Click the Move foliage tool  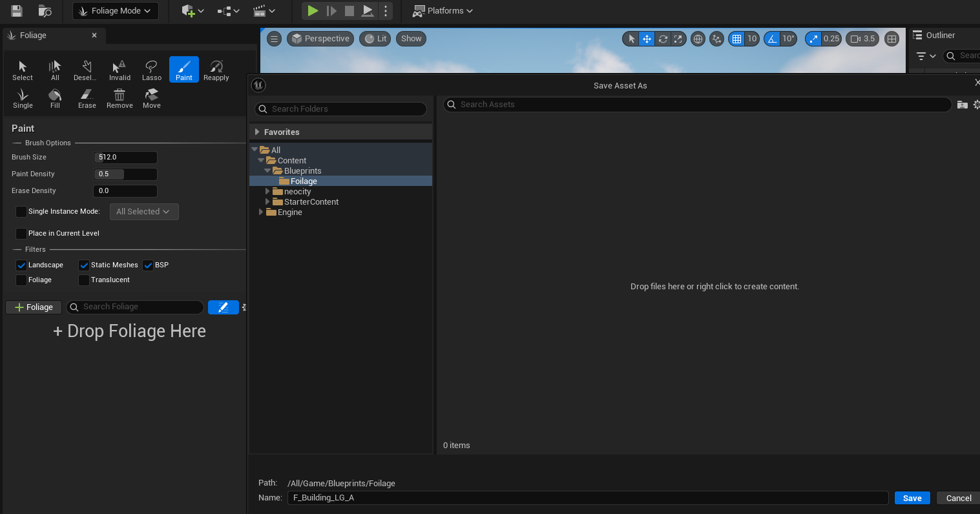pos(152,98)
